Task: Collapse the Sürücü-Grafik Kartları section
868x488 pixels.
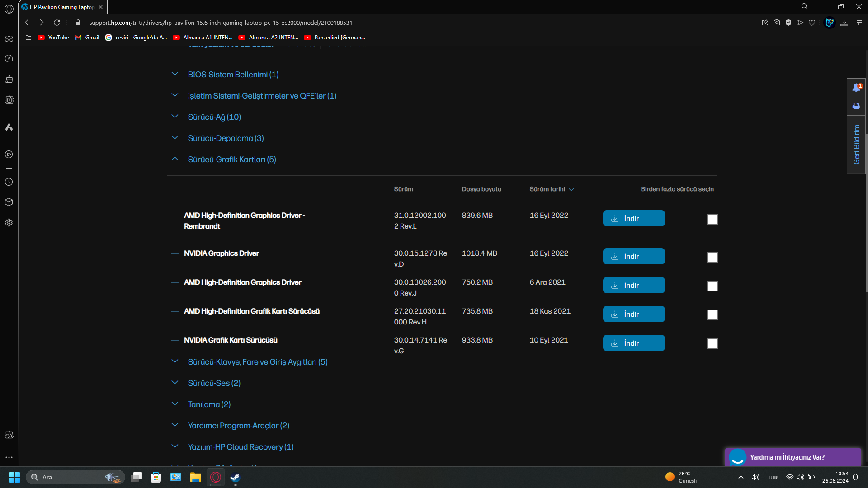Action: click(175, 160)
